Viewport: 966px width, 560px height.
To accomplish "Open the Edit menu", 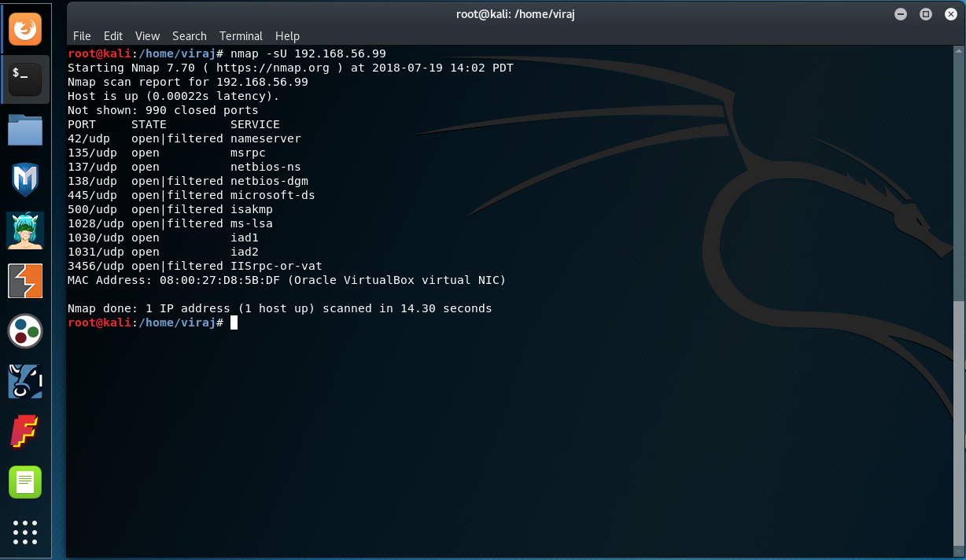I will tap(113, 36).
